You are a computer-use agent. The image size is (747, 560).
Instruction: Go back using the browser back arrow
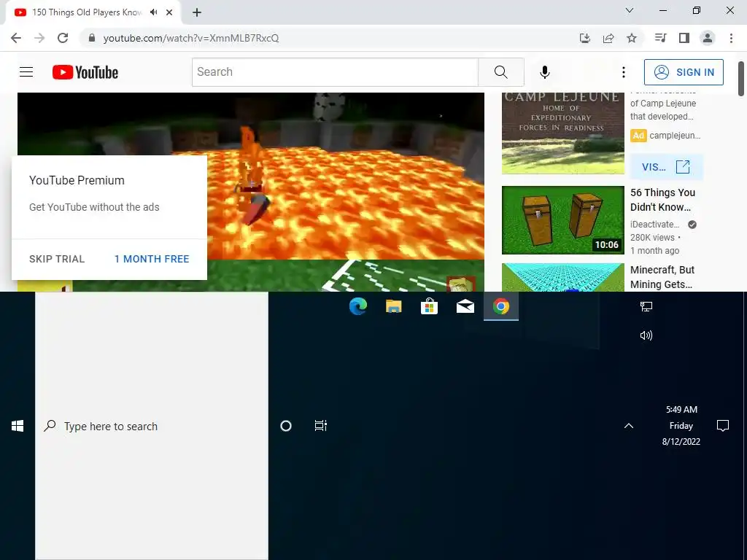[x=16, y=38]
